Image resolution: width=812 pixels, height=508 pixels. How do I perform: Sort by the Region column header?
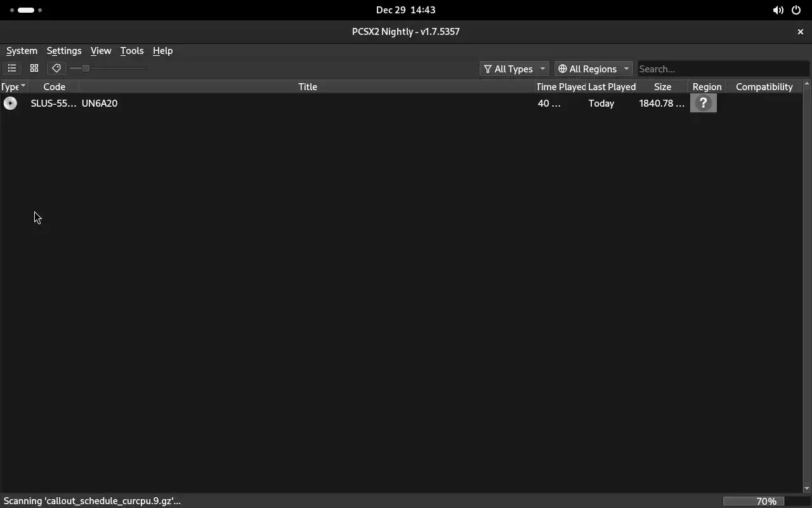707,86
